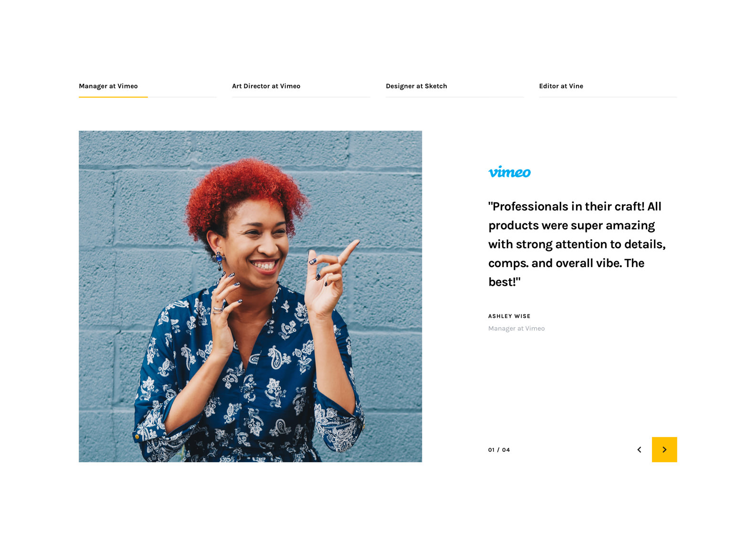Select the Manager at Vimeo tab
Image resolution: width=756 pixels, height=541 pixels.
108,86
